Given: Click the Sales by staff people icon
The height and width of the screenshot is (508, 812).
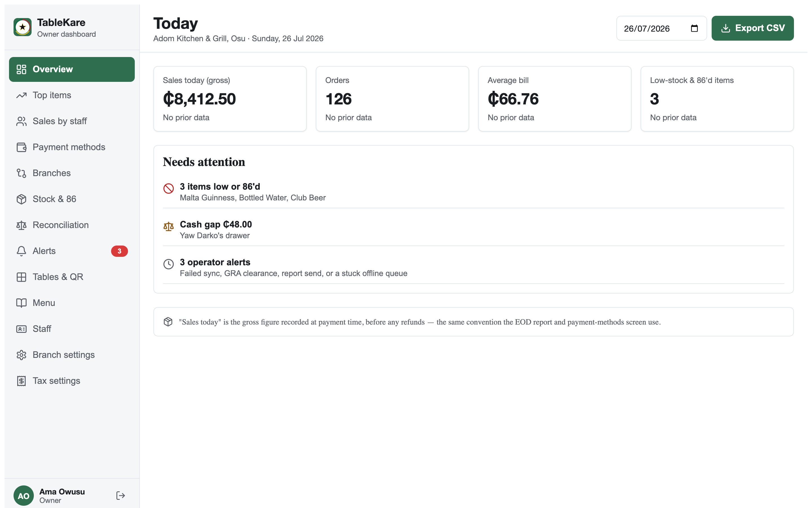Looking at the screenshot, I should pyautogui.click(x=21, y=121).
